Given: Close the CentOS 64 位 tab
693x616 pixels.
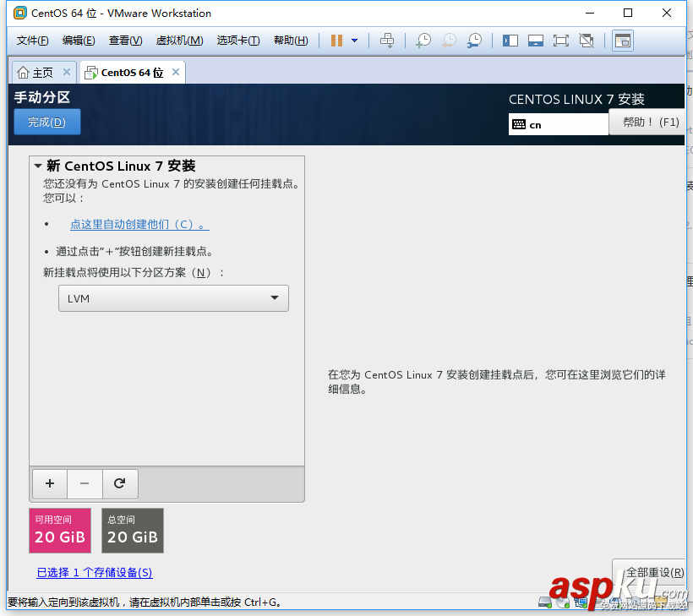Looking at the screenshot, I should pyautogui.click(x=176, y=72).
